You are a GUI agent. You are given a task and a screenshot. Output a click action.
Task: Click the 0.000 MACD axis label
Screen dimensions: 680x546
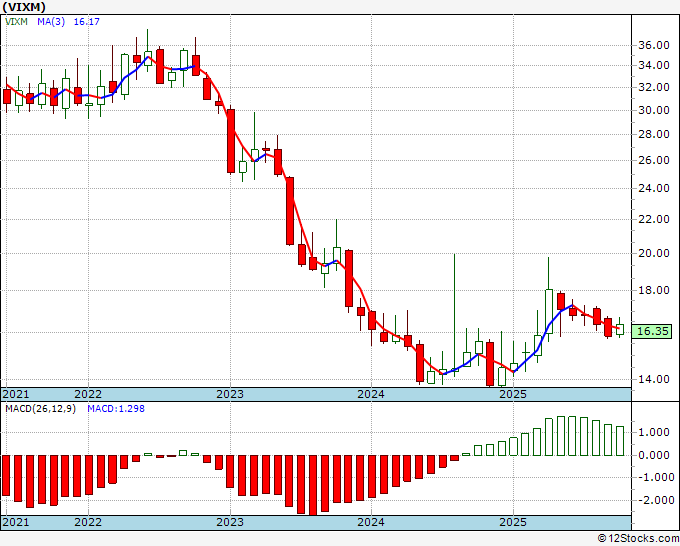(x=653, y=455)
